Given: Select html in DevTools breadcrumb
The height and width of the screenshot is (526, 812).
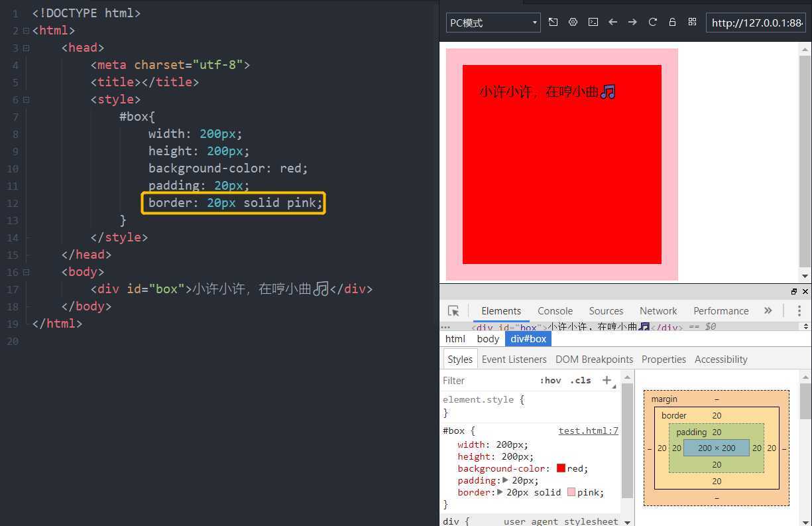Looking at the screenshot, I should pos(455,338).
